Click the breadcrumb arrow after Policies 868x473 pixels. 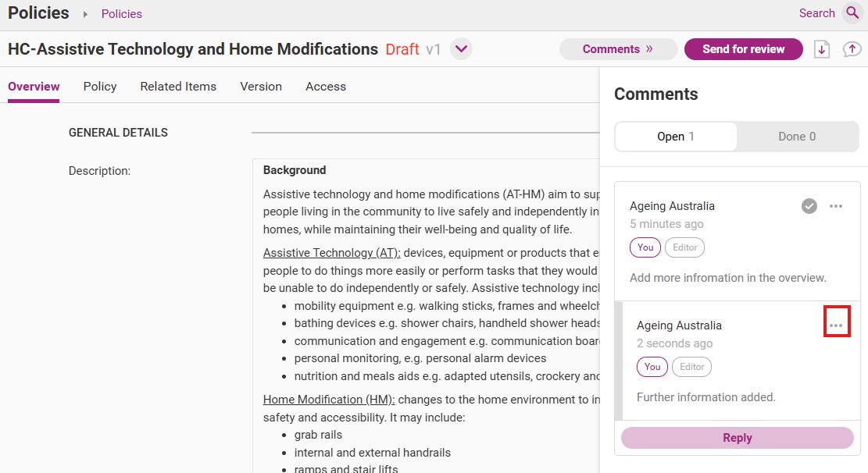(85, 14)
